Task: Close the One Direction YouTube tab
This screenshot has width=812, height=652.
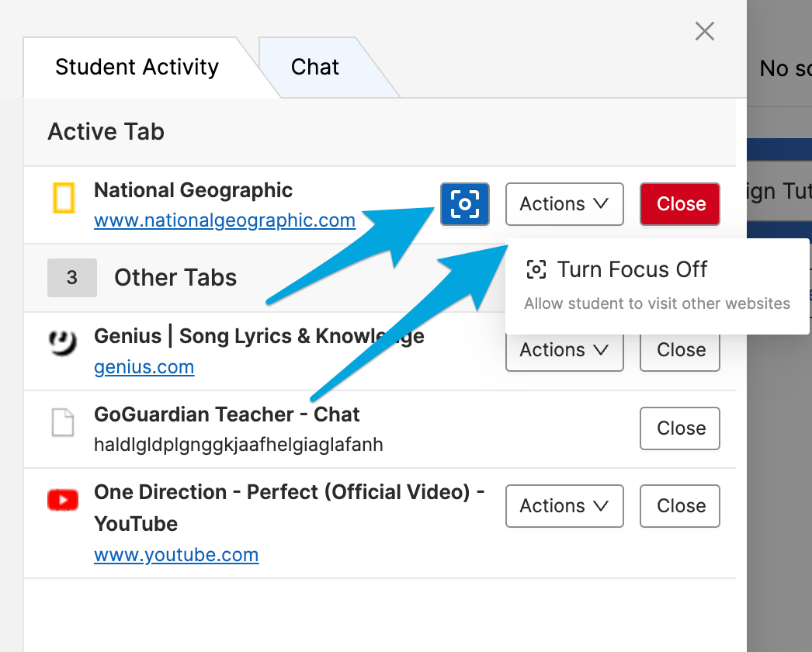Action: click(680, 506)
